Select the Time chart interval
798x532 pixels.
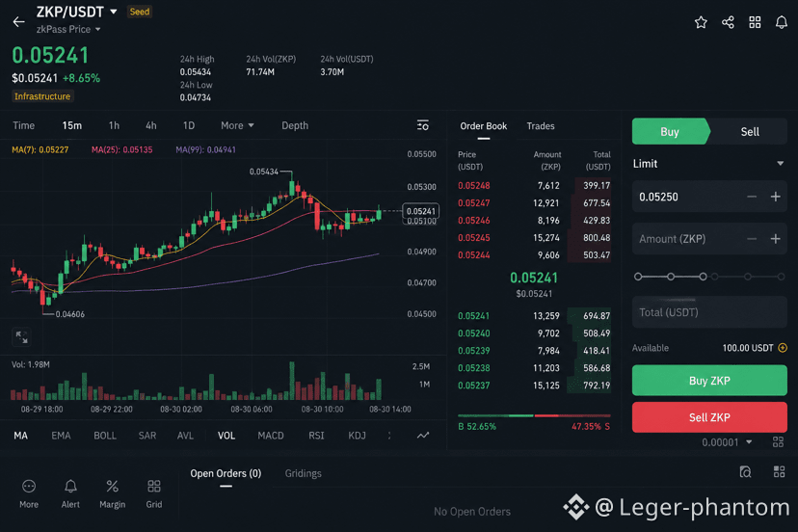coord(24,125)
